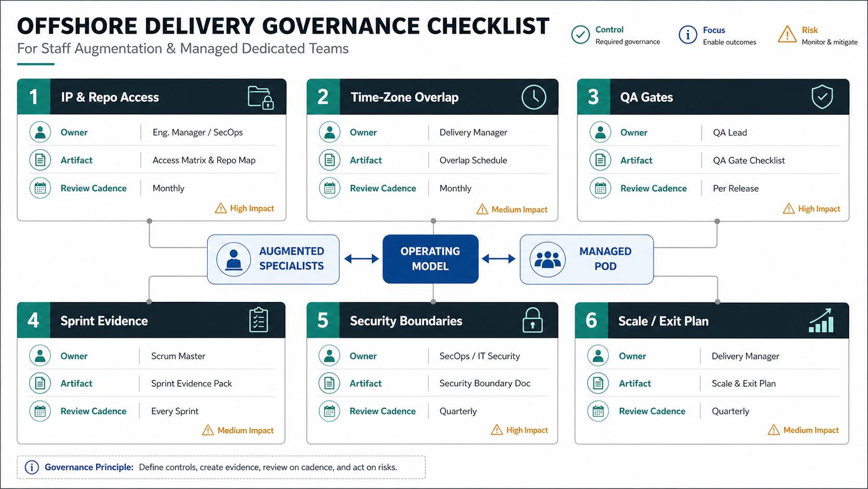Click the 'QA Gate Checklist' artifact value
Image resolution: width=868 pixels, height=489 pixels.
[749, 160]
